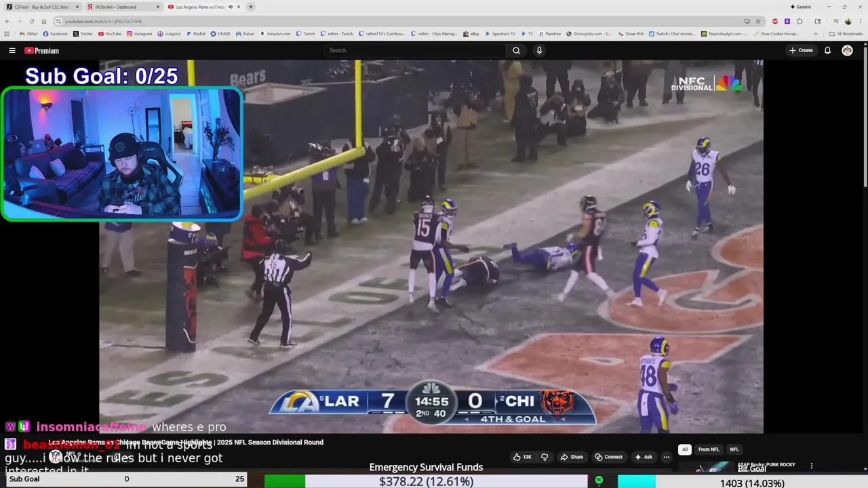The width and height of the screenshot is (868, 488).
Task: Open the purple extension icon
Action: [x=787, y=21]
